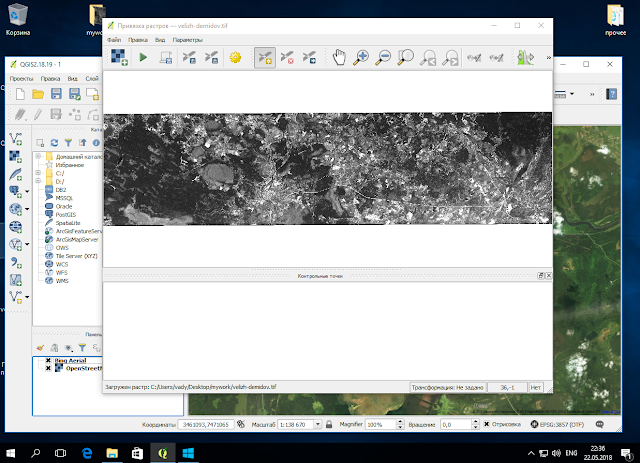This screenshot has width=640, height=463.
Task: Select the Add point tool
Action: 265,57
